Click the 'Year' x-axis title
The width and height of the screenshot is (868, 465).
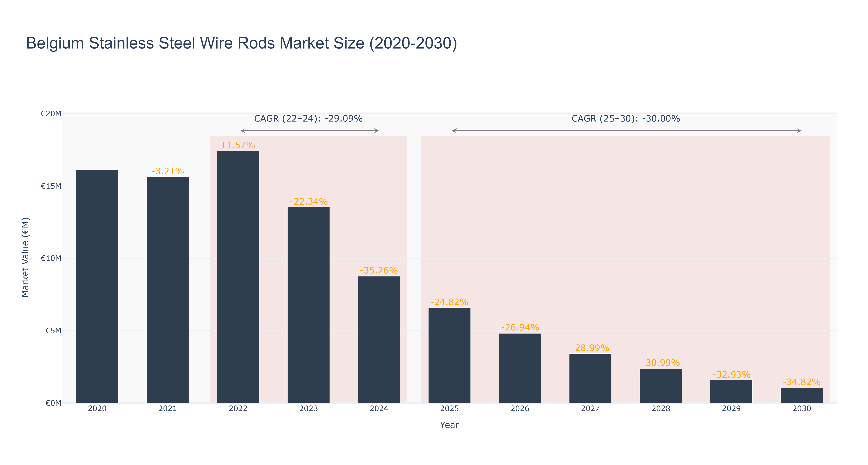[449, 425]
